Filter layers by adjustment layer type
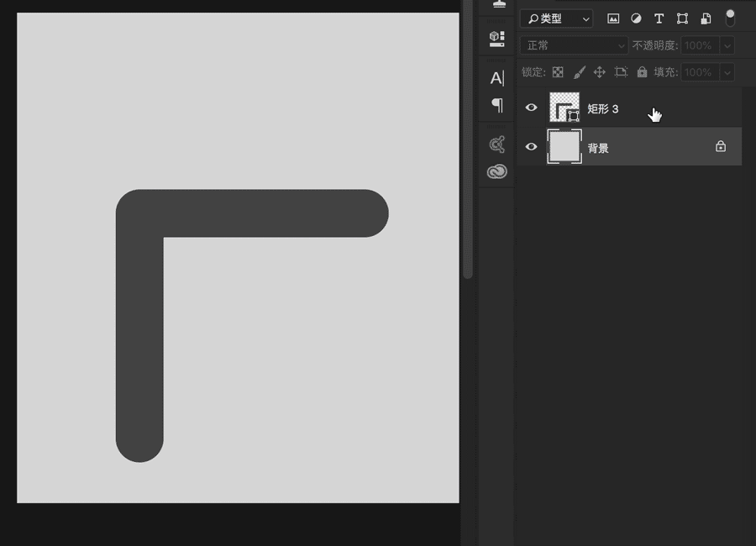This screenshot has height=546, width=756. point(636,18)
